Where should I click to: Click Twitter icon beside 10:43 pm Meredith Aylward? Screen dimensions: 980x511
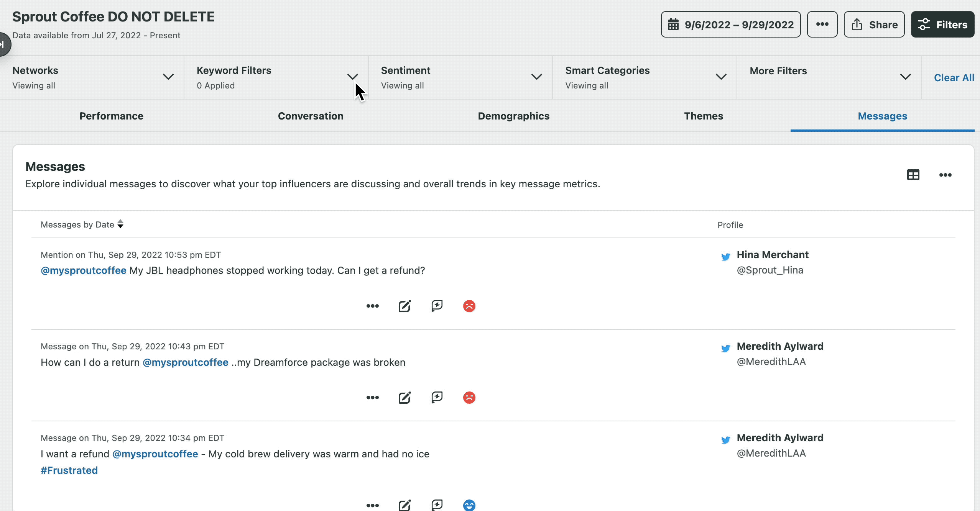[x=725, y=348]
